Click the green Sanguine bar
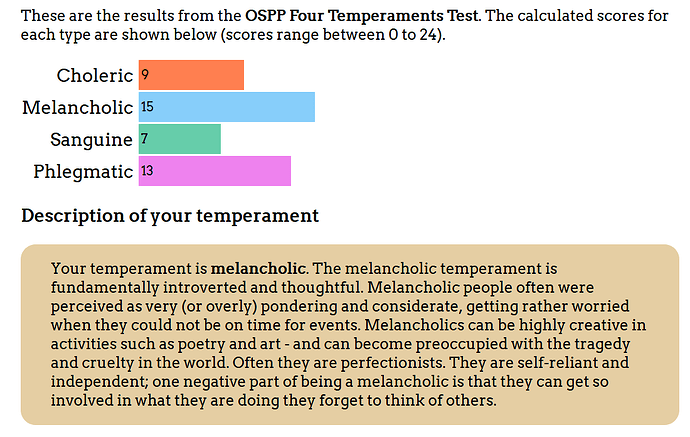The width and height of the screenshot is (690, 437). (180, 139)
